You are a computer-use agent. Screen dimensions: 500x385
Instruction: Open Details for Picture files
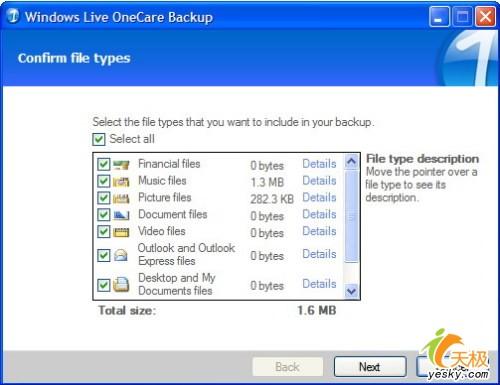pyautogui.click(x=319, y=197)
